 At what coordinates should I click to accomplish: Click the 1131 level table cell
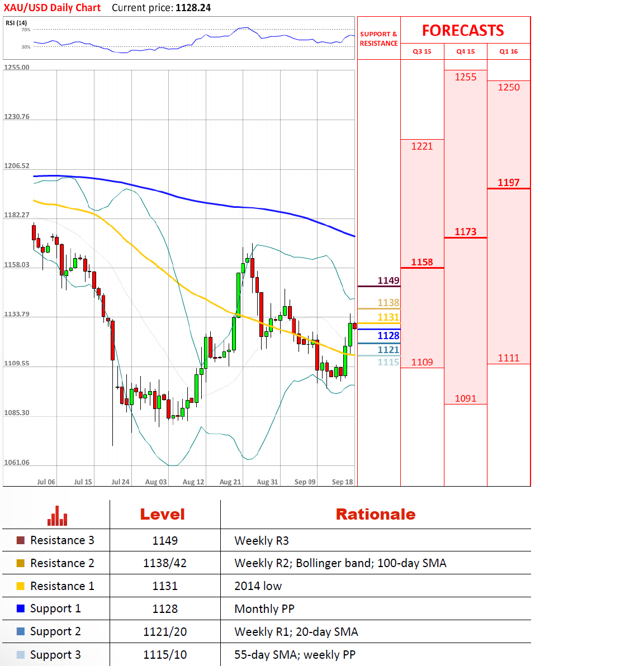[x=165, y=586]
